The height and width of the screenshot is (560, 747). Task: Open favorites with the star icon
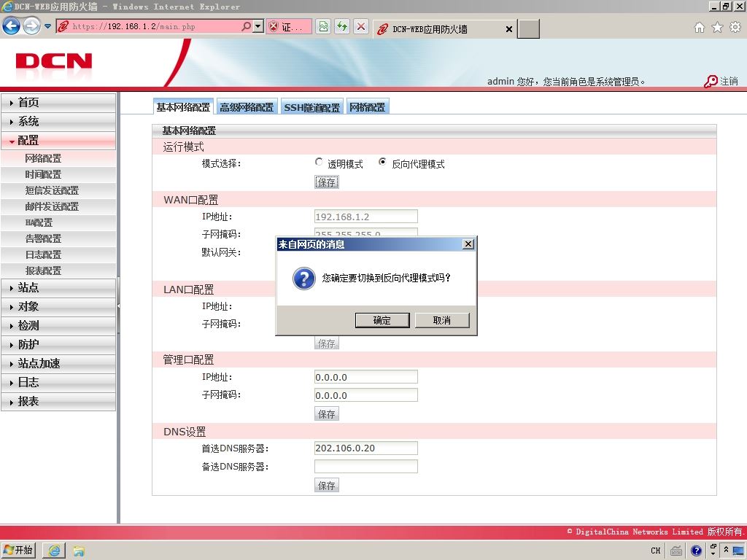coord(717,28)
